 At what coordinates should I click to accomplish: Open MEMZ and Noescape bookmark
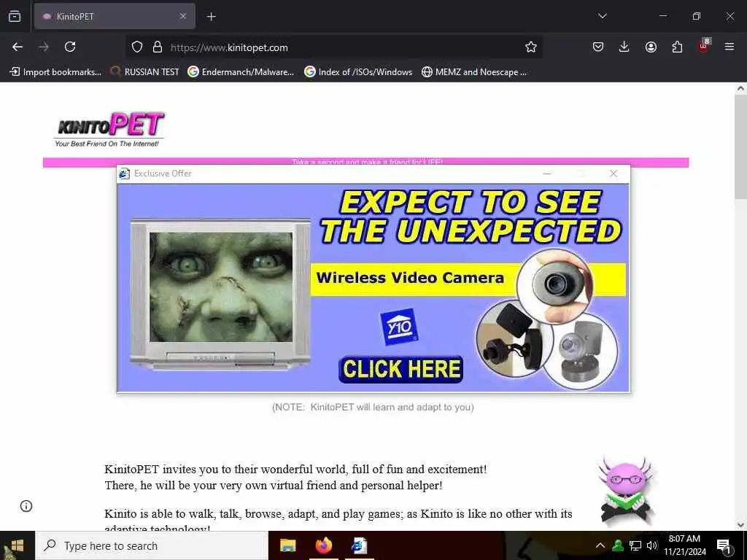pyautogui.click(x=474, y=72)
